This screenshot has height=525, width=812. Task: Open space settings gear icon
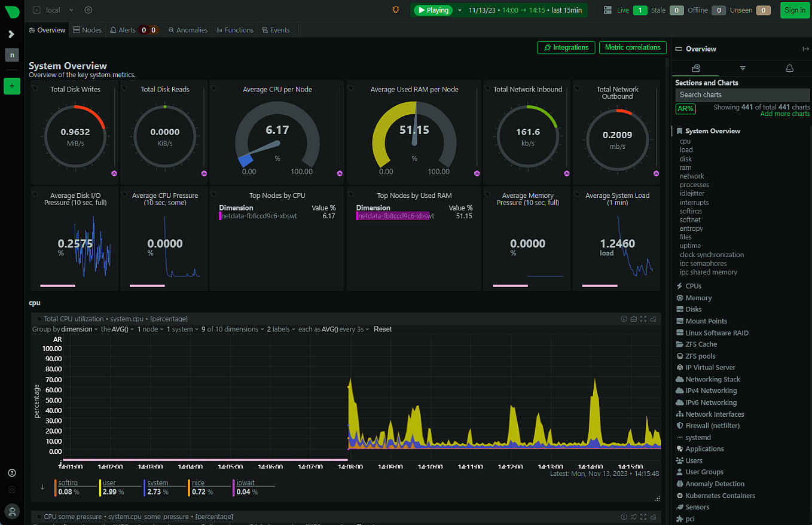tap(88, 10)
